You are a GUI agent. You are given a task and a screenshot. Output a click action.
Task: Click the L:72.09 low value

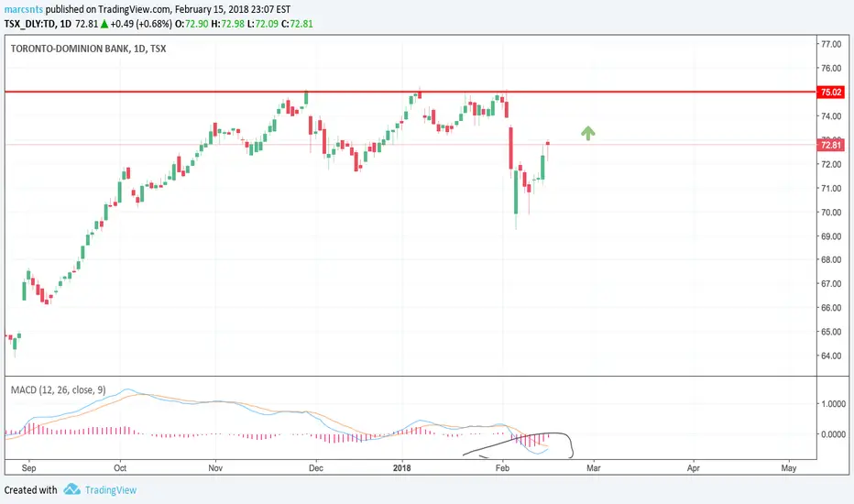tap(262, 24)
